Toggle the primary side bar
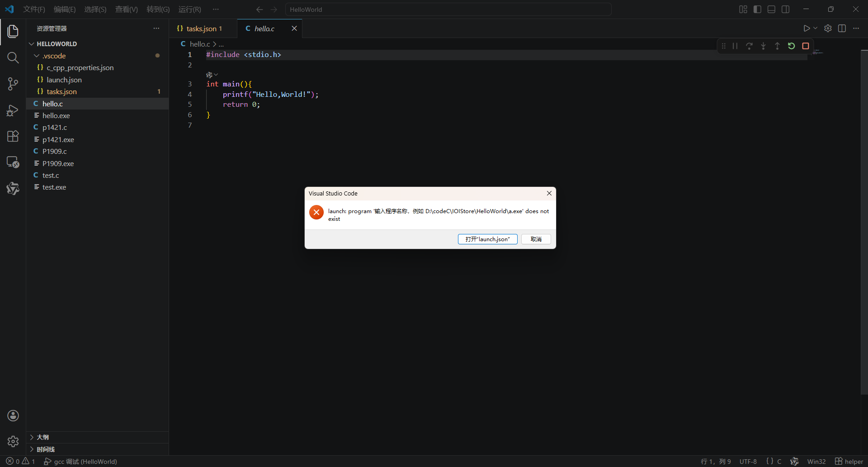 [757, 10]
